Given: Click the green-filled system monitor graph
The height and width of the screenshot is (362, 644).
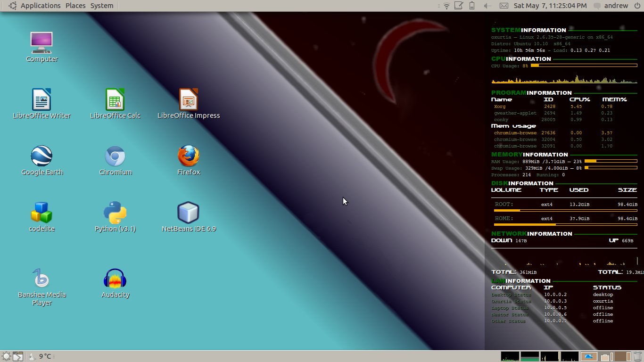Looking at the screenshot, I should click(530, 356).
